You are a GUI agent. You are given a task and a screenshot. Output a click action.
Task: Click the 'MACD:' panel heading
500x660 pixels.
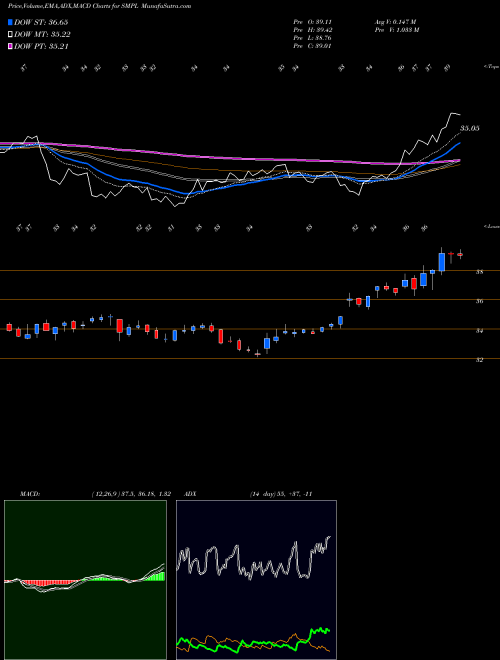pos(30,494)
